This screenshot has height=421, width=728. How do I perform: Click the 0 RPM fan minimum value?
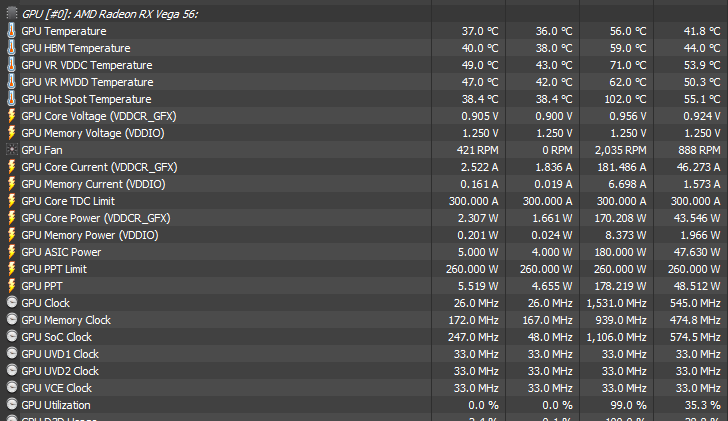557,150
